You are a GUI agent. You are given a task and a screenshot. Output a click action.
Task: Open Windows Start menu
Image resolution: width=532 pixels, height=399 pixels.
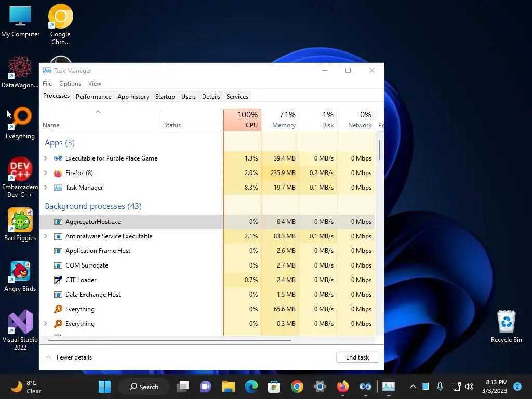tap(104, 387)
